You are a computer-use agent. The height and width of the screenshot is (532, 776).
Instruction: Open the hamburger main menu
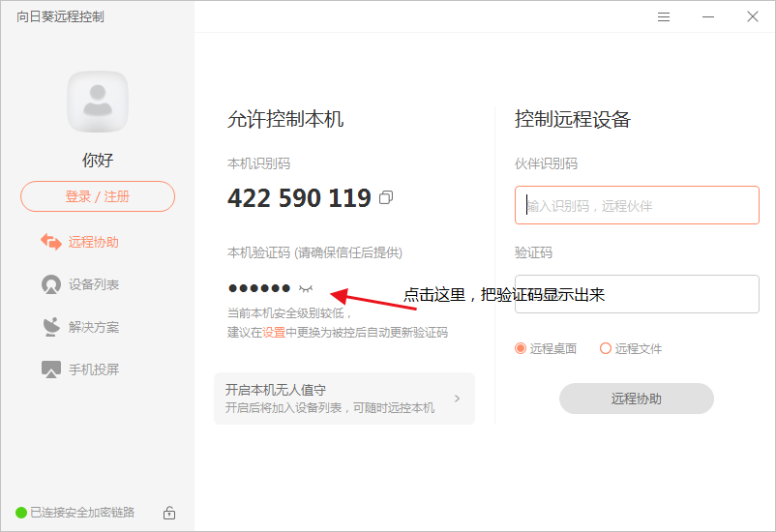664,16
